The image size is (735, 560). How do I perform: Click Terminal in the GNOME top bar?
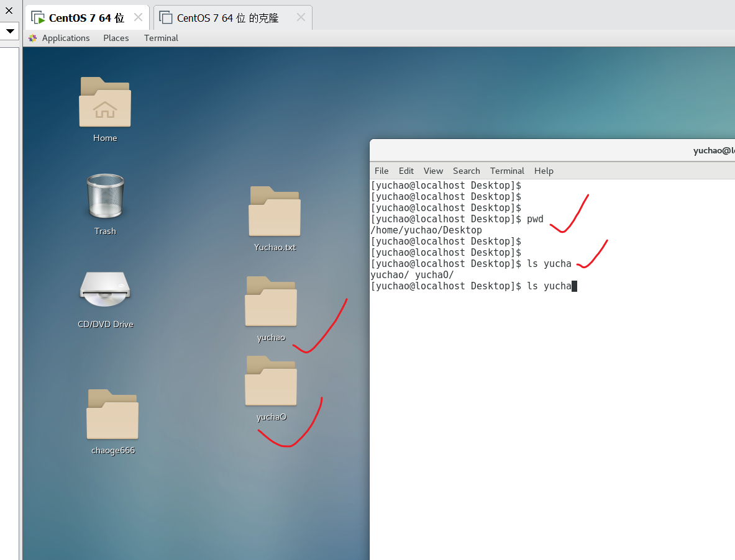click(x=161, y=38)
